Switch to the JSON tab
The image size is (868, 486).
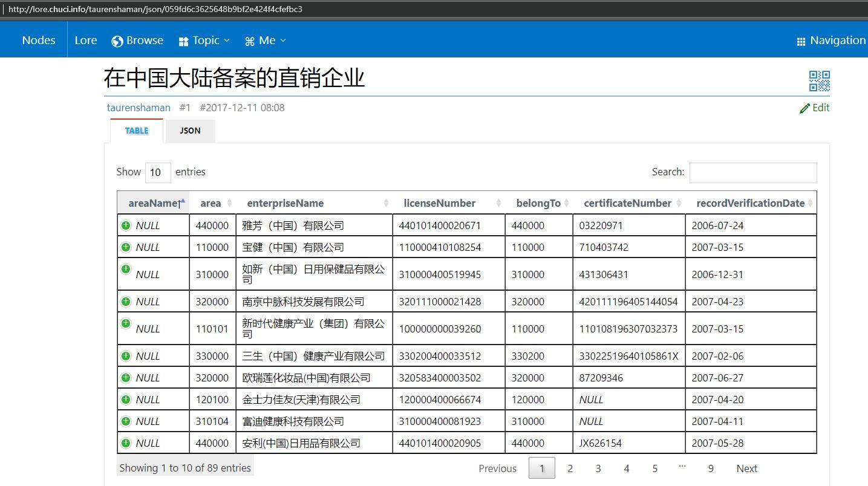click(190, 131)
